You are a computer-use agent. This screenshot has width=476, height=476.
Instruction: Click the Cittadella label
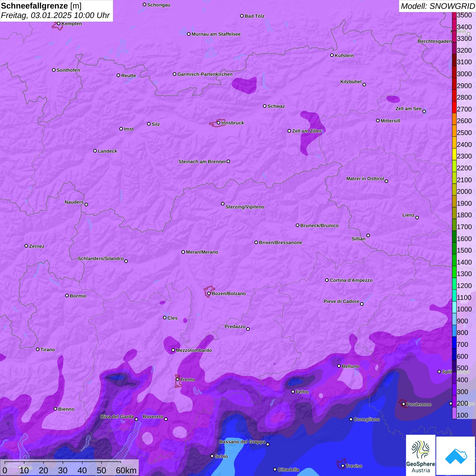289,470
